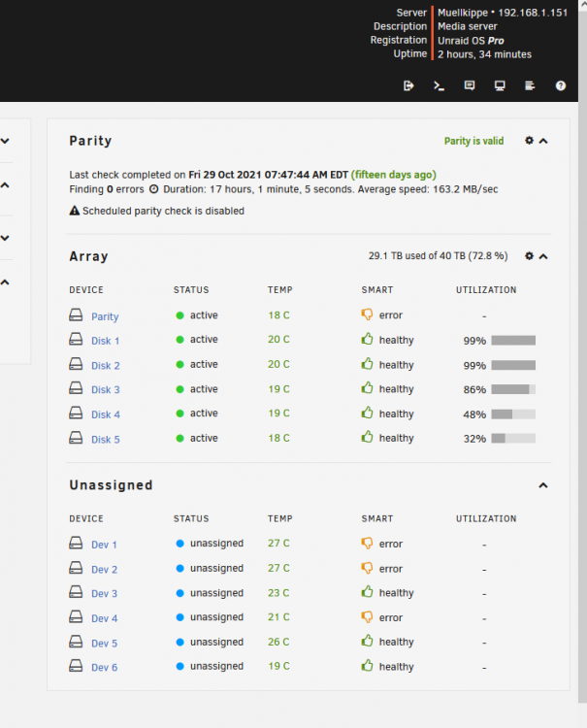Click the server IP 192.168.1.151 text

point(533,13)
